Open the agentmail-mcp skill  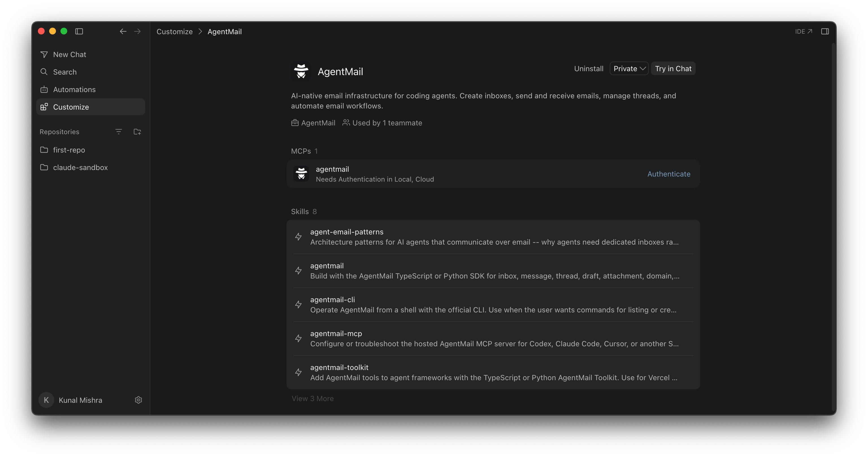pyautogui.click(x=493, y=338)
